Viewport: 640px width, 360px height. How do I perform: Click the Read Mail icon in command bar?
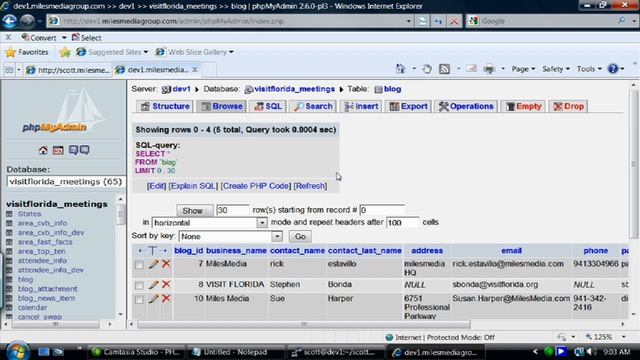click(471, 69)
